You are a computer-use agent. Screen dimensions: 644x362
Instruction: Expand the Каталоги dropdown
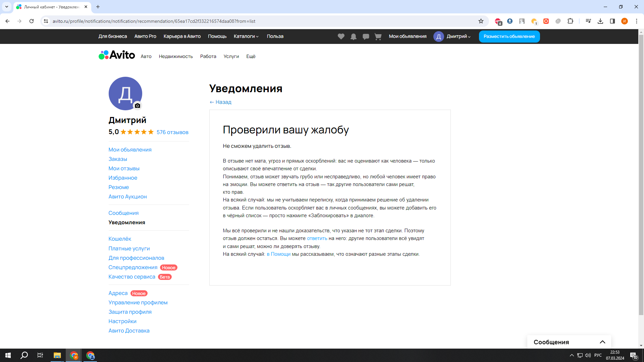[x=246, y=37]
